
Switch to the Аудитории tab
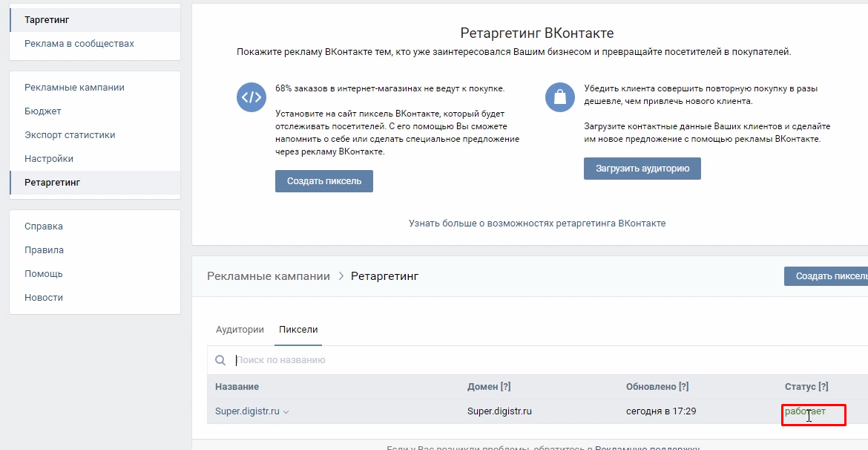click(x=240, y=329)
